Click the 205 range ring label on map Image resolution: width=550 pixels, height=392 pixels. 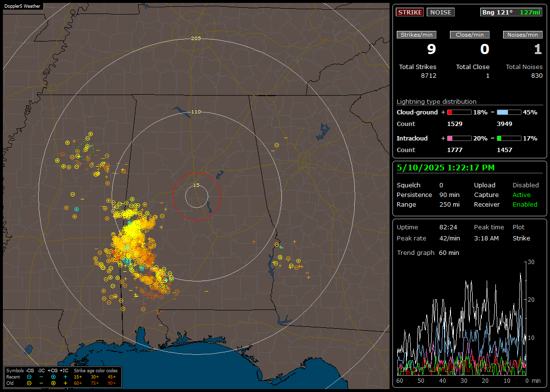tap(196, 39)
